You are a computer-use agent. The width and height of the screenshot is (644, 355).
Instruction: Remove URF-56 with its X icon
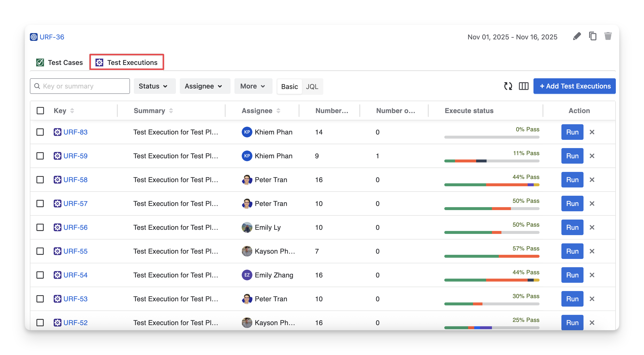tap(592, 227)
